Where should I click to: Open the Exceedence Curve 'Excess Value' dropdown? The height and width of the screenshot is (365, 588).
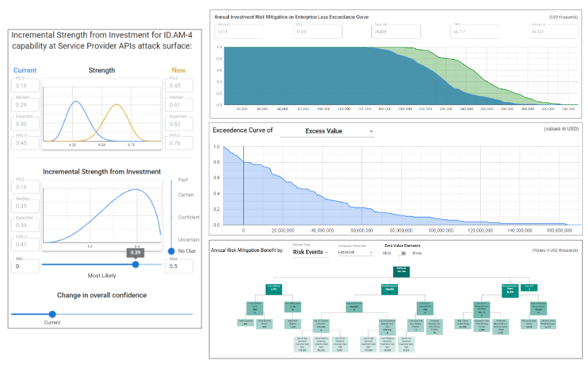click(327, 131)
